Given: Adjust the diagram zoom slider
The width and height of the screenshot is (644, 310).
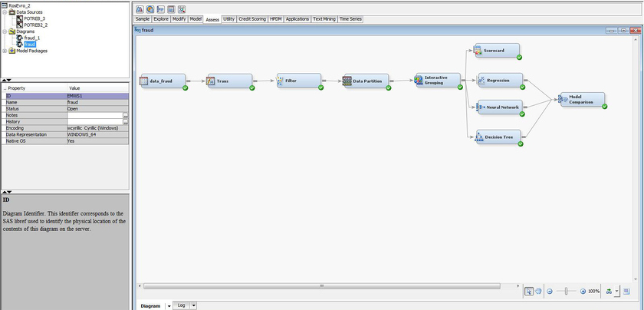Looking at the screenshot, I should pyautogui.click(x=567, y=292).
